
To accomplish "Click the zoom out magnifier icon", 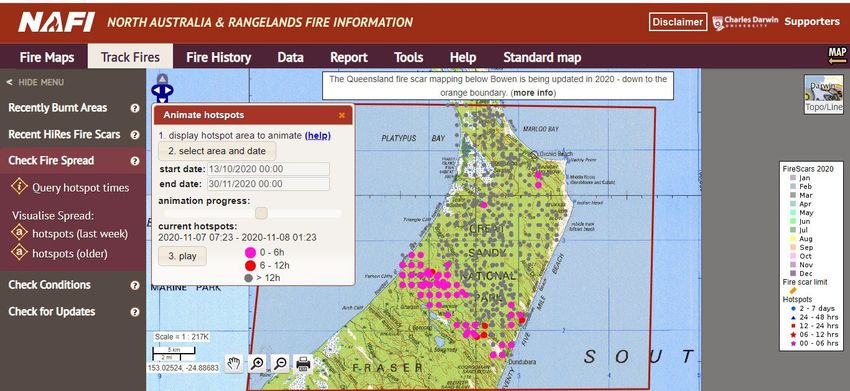I will click(280, 363).
